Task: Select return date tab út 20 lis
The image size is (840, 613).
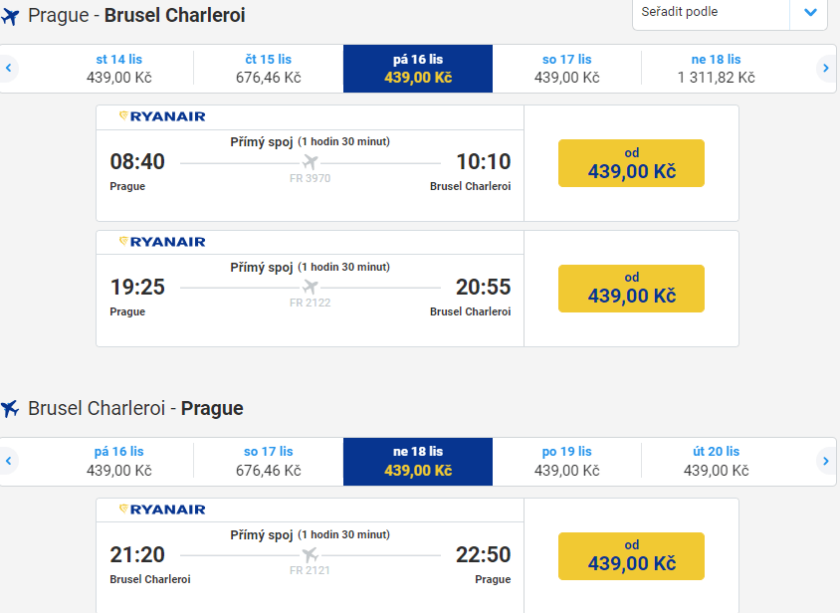Action: [716, 461]
